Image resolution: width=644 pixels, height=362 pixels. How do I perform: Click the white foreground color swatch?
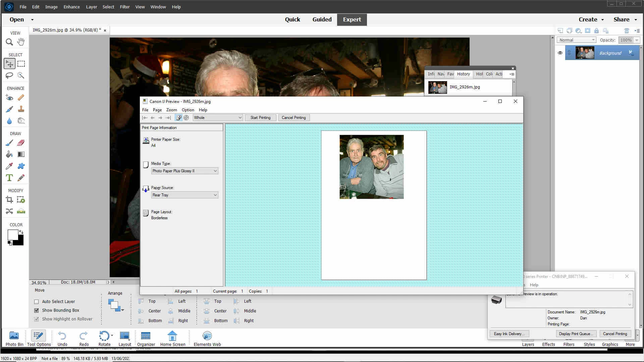(12, 235)
